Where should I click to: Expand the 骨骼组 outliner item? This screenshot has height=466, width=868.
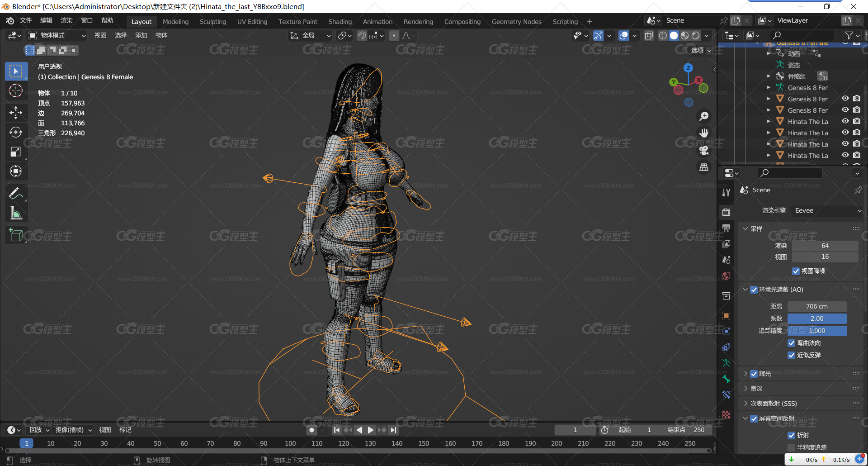[768, 76]
